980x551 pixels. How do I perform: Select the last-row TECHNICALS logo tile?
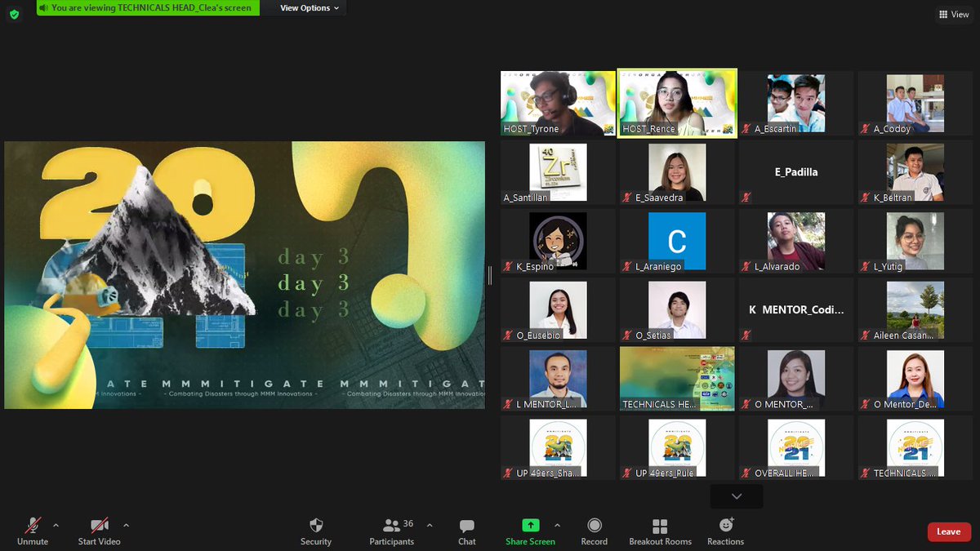pyautogui.click(x=915, y=448)
